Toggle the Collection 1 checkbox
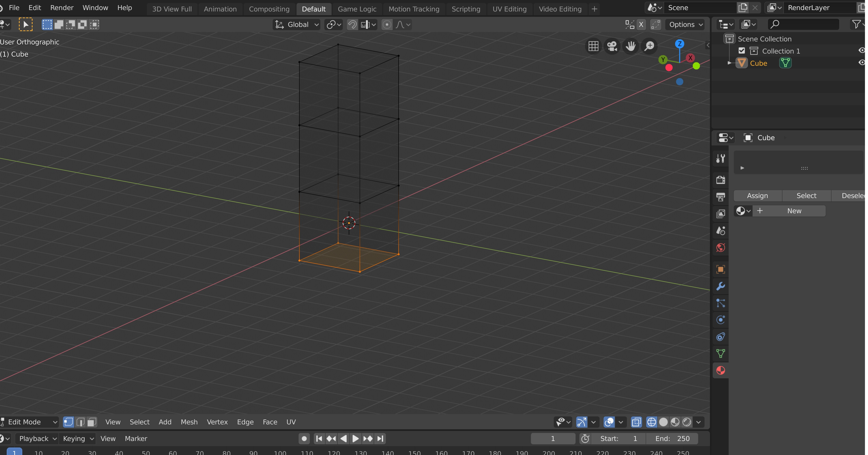 (x=741, y=51)
